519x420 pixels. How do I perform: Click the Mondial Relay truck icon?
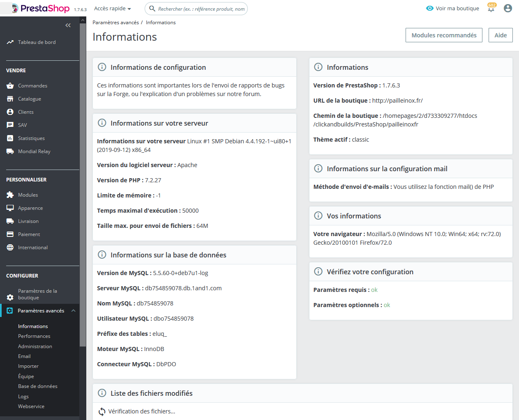click(x=10, y=151)
